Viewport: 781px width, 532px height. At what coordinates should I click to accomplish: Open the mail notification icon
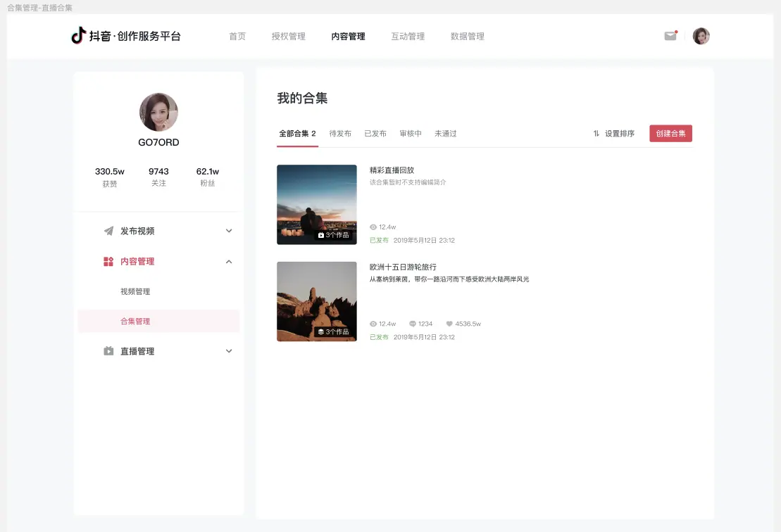(x=670, y=36)
